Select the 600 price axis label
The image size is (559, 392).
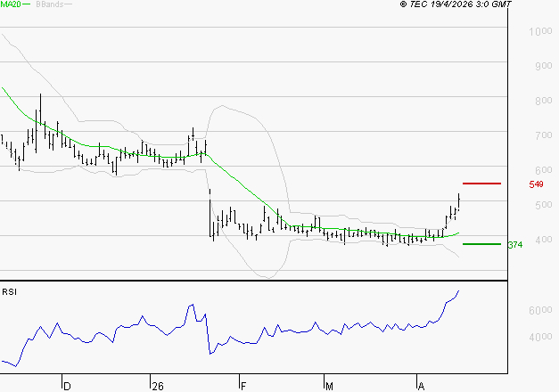[544, 170]
